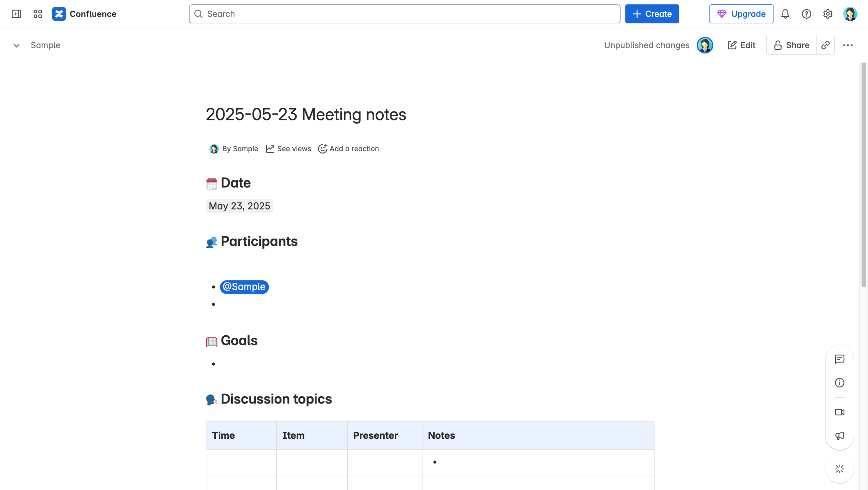This screenshot has height=490, width=868.
Task: Open profile avatar menu in header
Action: coord(850,14)
